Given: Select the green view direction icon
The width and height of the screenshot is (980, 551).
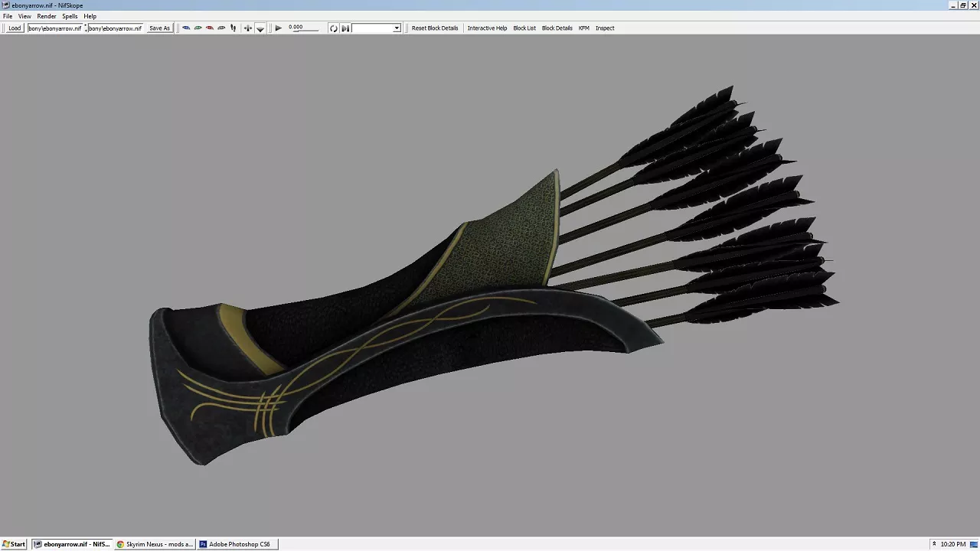Looking at the screenshot, I should tap(198, 28).
